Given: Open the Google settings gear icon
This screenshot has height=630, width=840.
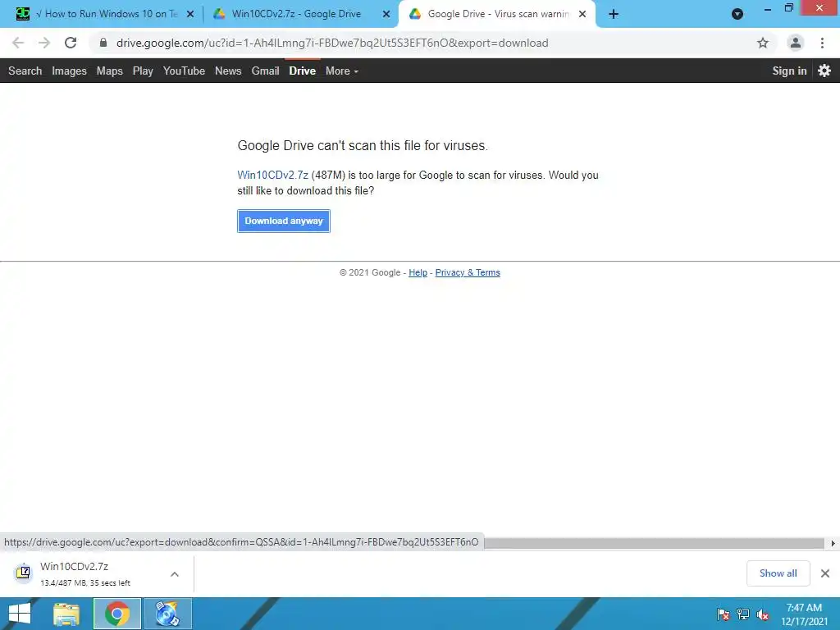Looking at the screenshot, I should coord(824,71).
